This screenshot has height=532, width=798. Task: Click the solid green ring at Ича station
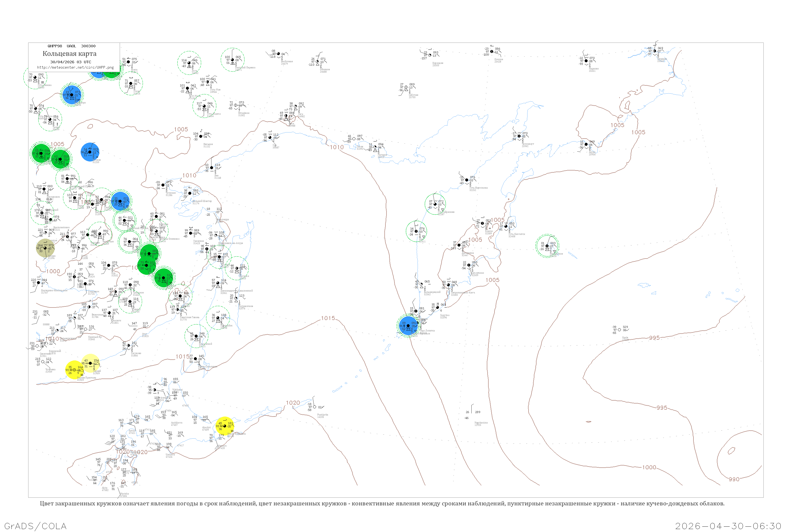tap(416, 231)
